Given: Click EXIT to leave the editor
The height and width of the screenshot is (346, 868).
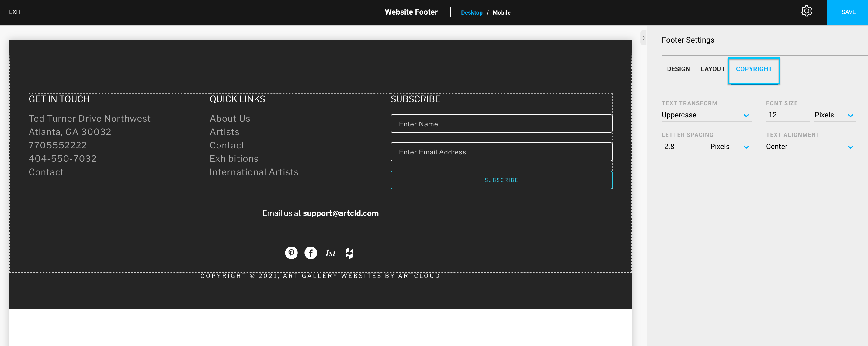Looking at the screenshot, I should click(x=15, y=12).
